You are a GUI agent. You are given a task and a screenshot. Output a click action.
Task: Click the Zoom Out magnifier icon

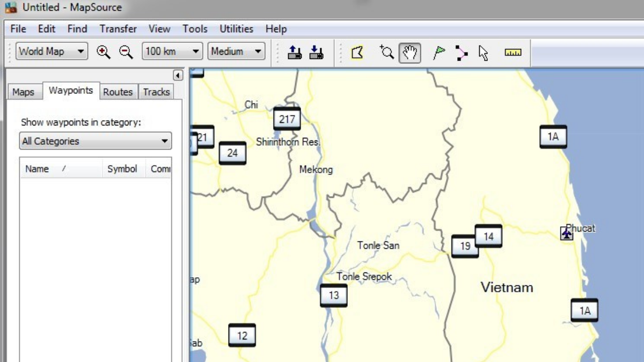pos(126,52)
